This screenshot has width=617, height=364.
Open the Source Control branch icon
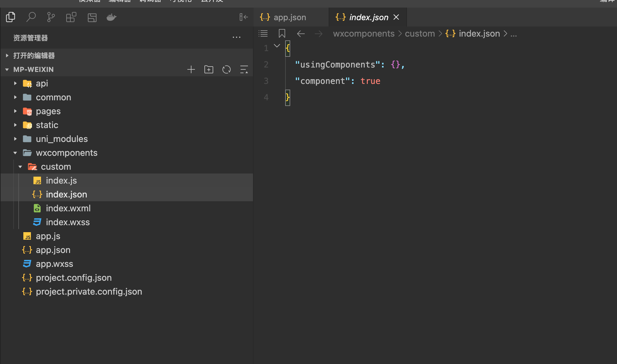pos(51,17)
